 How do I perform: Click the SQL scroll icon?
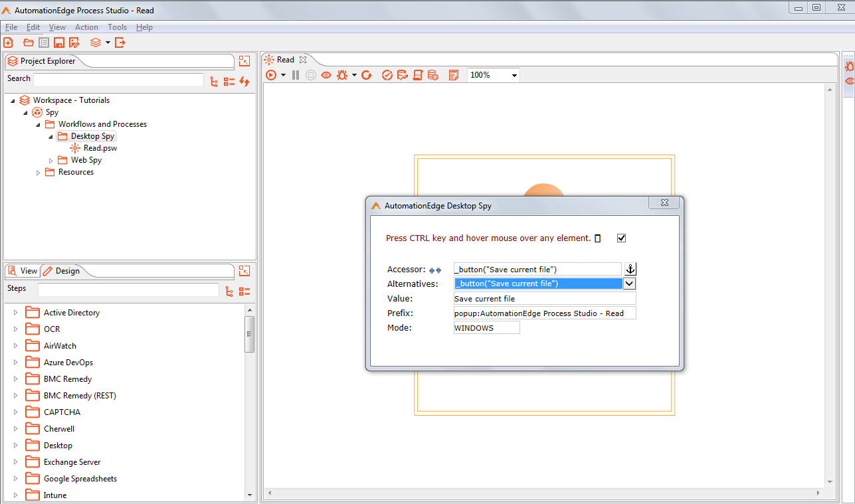coord(418,75)
